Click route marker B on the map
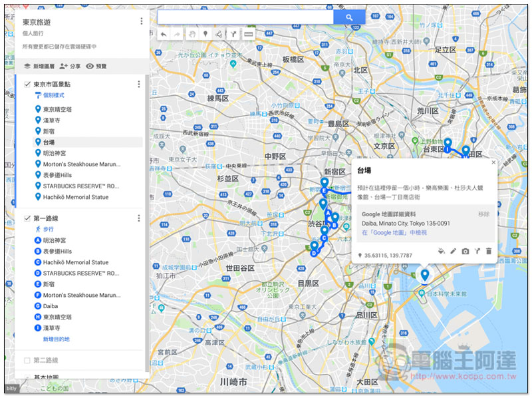Viewport: 532px width, 398px height. (x=334, y=225)
